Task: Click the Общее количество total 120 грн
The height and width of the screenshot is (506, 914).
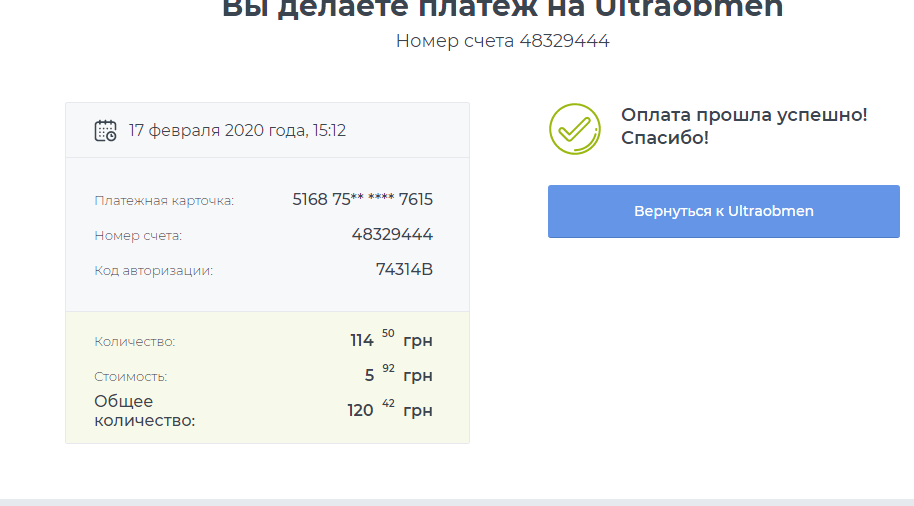Action: [x=390, y=409]
